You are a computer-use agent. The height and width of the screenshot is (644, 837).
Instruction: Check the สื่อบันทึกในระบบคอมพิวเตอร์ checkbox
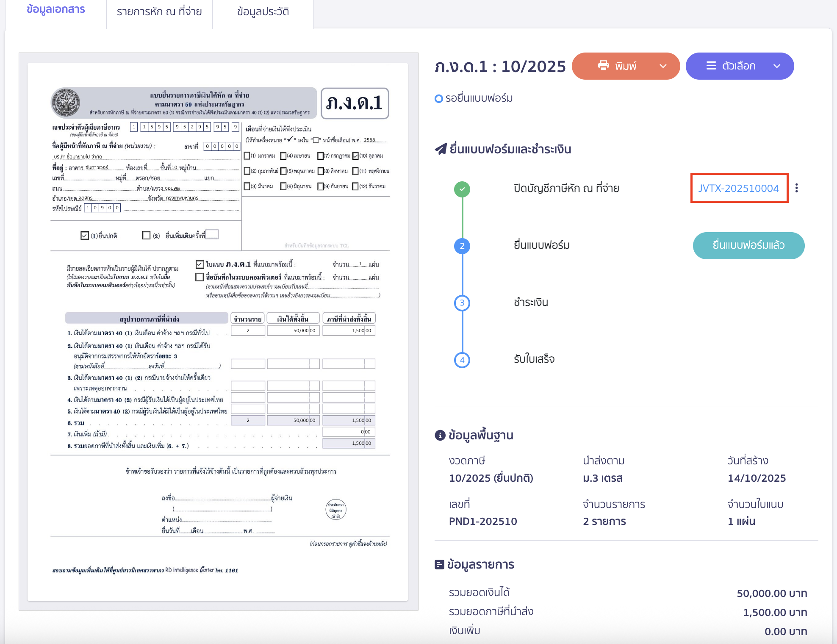pos(200,277)
